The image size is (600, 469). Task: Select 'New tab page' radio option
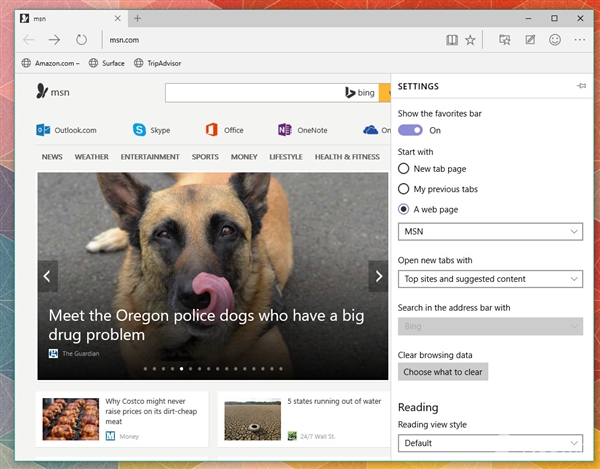coord(404,169)
